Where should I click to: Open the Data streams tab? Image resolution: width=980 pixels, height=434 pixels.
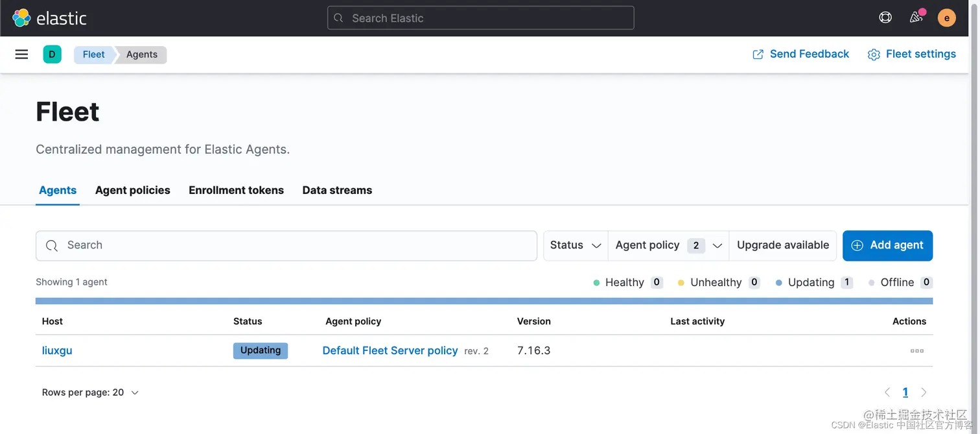click(337, 190)
